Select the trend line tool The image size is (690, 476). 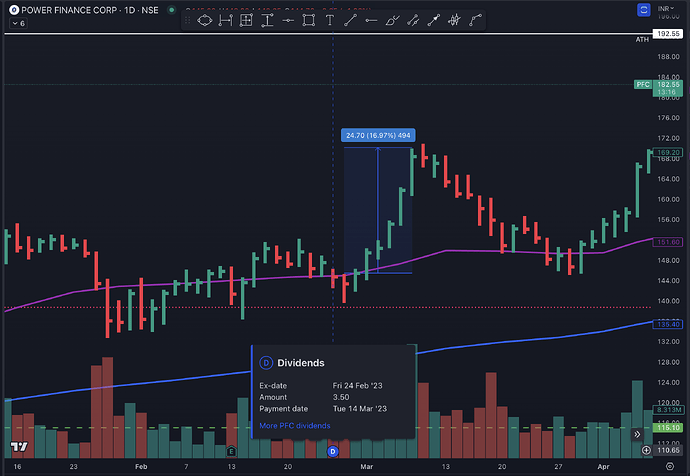click(350, 20)
